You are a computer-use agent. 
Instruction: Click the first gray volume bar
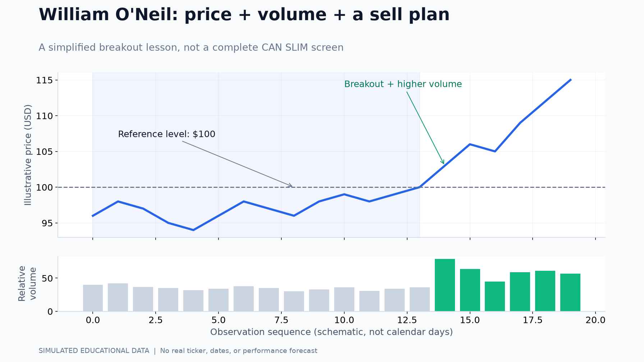click(93, 298)
